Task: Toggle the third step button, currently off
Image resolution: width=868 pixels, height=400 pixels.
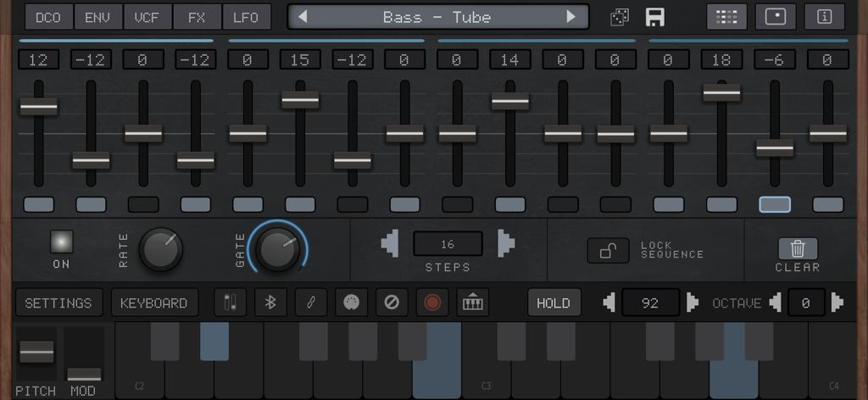Action: (143, 205)
